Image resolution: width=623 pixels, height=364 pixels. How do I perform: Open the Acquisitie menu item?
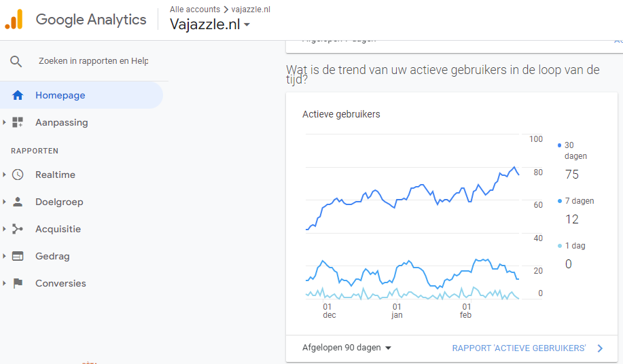58,229
